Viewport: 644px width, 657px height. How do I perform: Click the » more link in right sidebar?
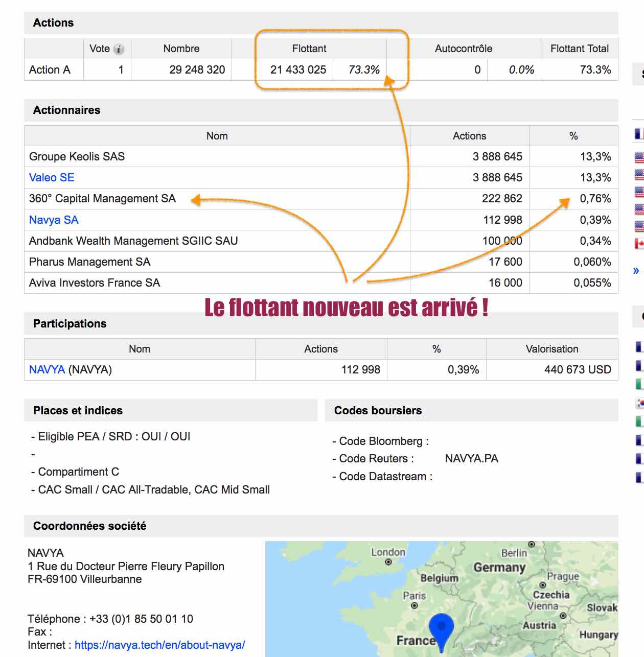point(636,271)
